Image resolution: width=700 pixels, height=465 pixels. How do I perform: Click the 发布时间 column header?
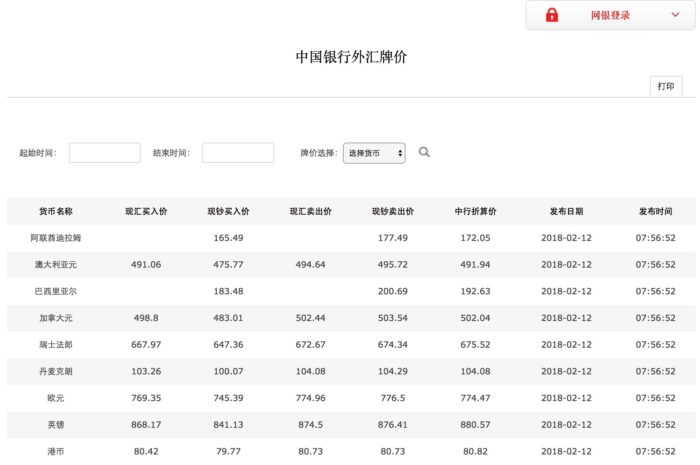pos(656,211)
